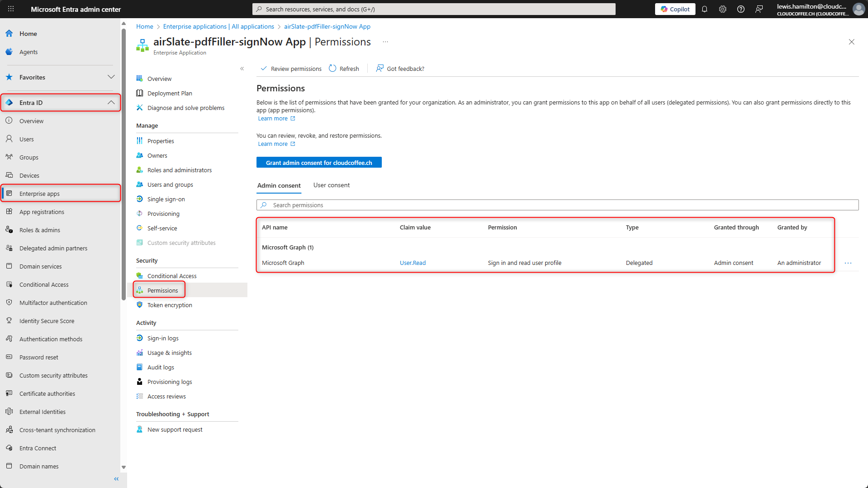Open Roles & admins
This screenshot has height=488, width=868.
pos(39,230)
